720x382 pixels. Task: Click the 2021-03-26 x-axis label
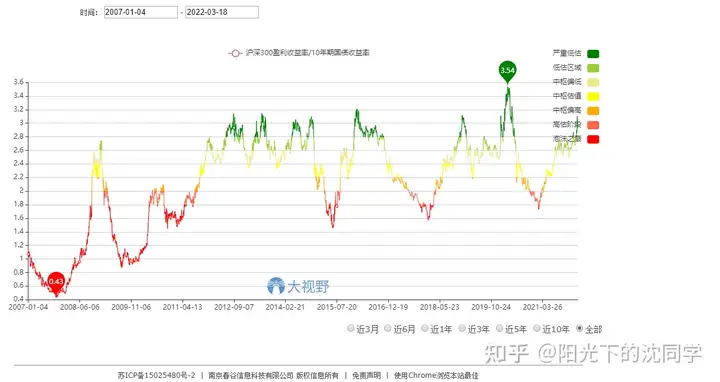click(542, 307)
